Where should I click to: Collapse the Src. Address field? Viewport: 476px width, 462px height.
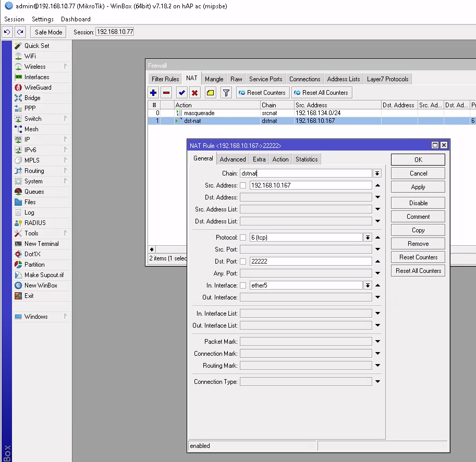click(x=377, y=185)
